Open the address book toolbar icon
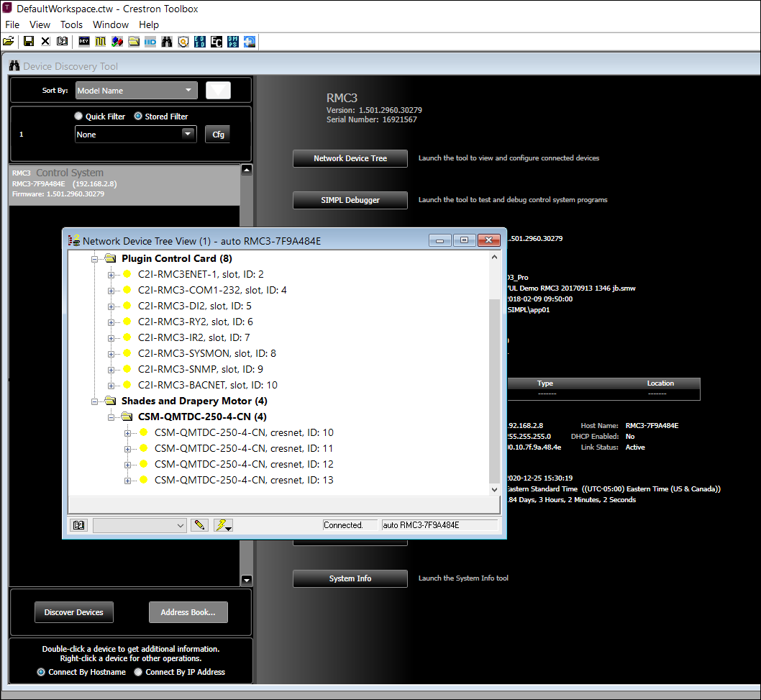 (62, 42)
